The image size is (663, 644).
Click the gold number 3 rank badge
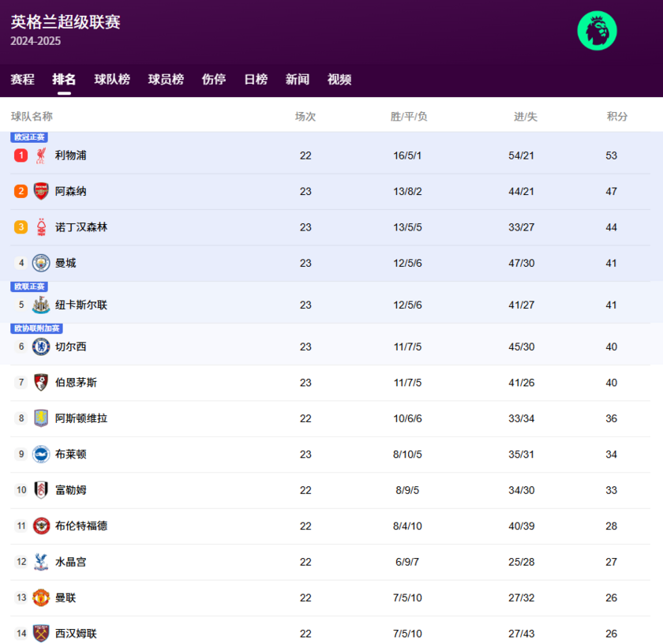coord(21,227)
